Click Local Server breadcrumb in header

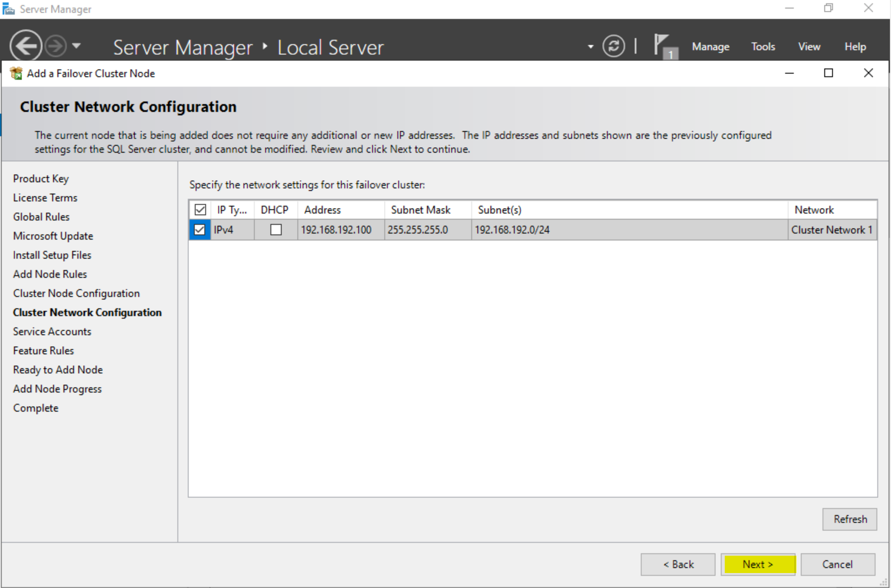click(331, 47)
